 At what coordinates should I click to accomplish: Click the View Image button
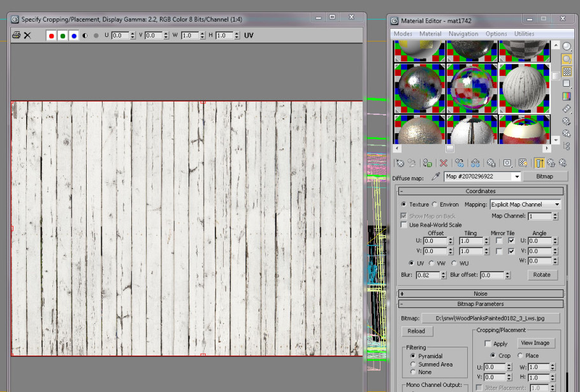[x=535, y=343]
